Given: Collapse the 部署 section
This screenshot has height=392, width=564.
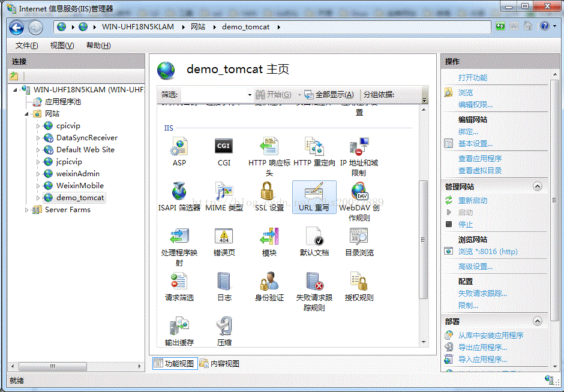Looking at the screenshot, I should point(538,321).
